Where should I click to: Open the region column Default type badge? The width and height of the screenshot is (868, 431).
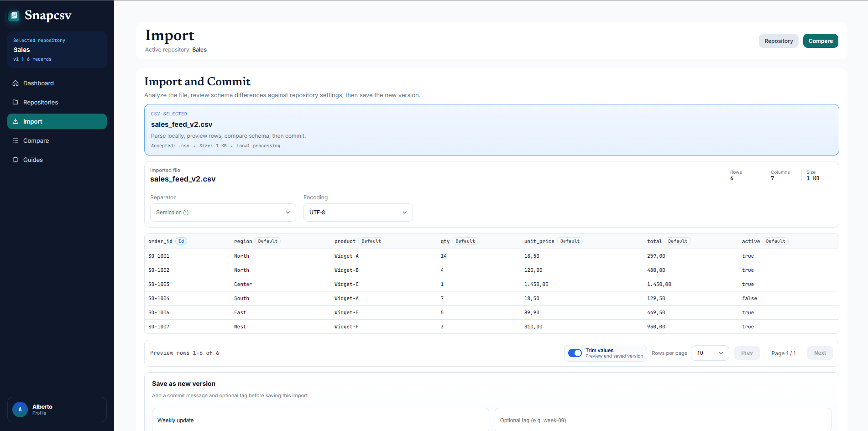(268, 241)
